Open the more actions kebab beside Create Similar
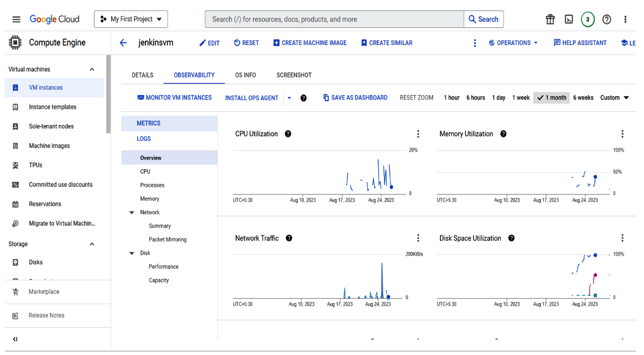The height and width of the screenshot is (355, 644). [475, 43]
